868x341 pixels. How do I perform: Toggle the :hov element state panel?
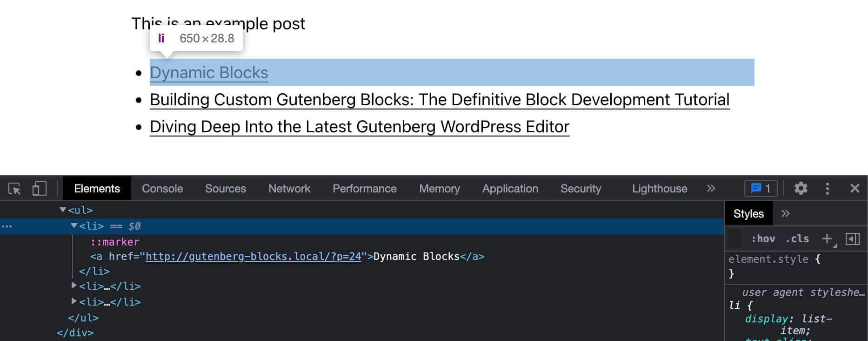pyautogui.click(x=763, y=239)
